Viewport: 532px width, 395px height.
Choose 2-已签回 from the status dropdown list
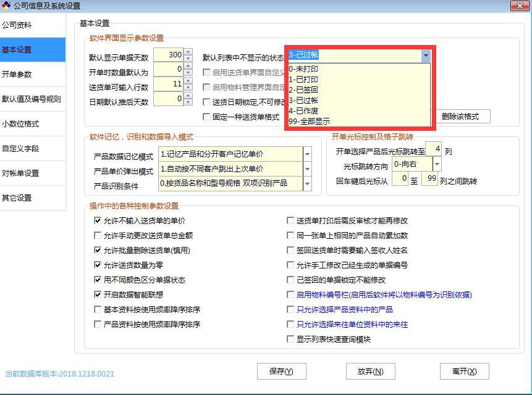click(359, 89)
